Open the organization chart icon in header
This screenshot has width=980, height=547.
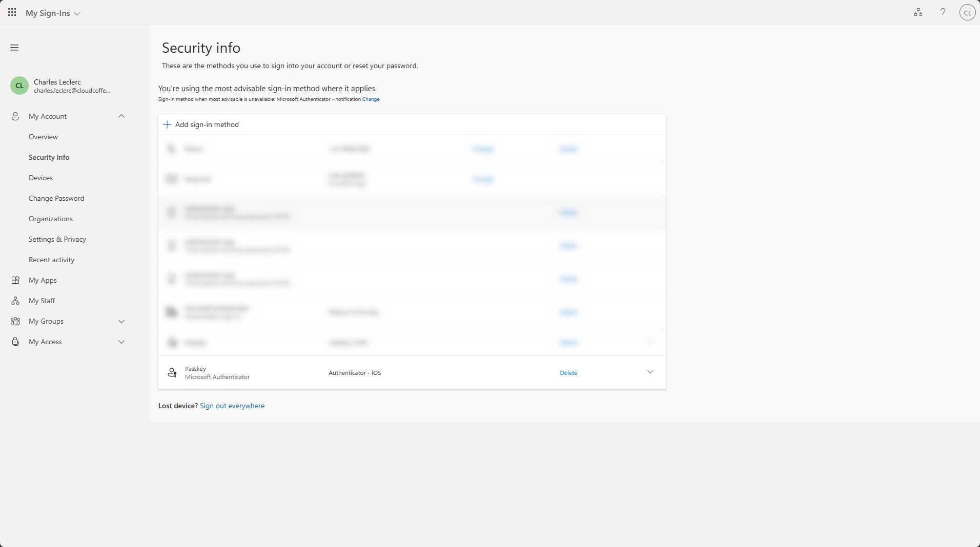(x=918, y=13)
